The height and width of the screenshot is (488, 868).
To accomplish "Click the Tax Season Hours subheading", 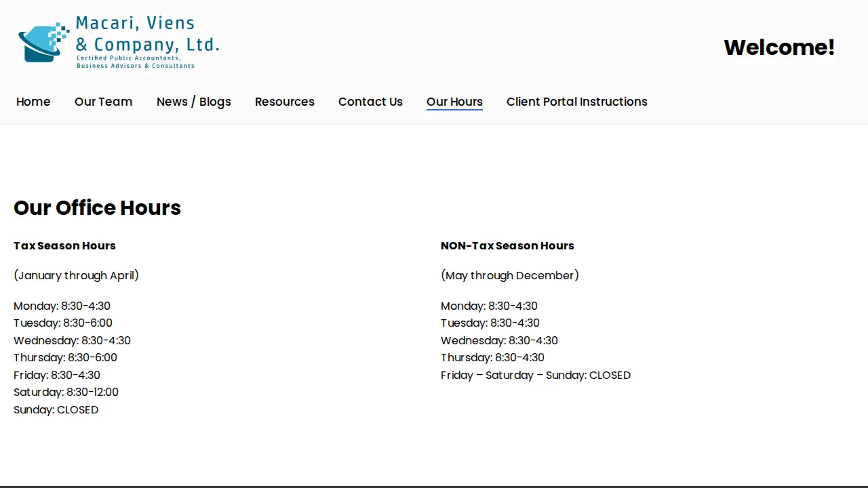I will tap(64, 245).
